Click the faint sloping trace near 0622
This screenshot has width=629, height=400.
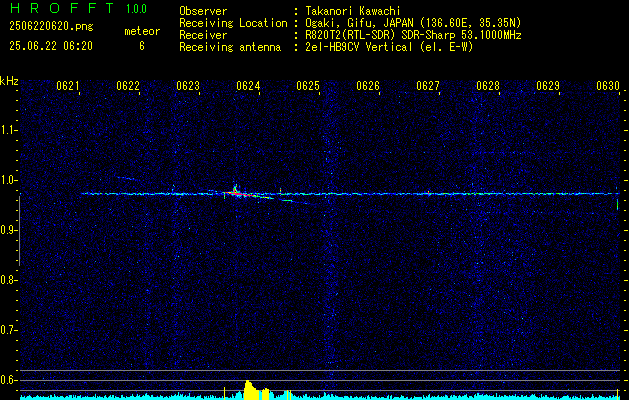[129, 178]
